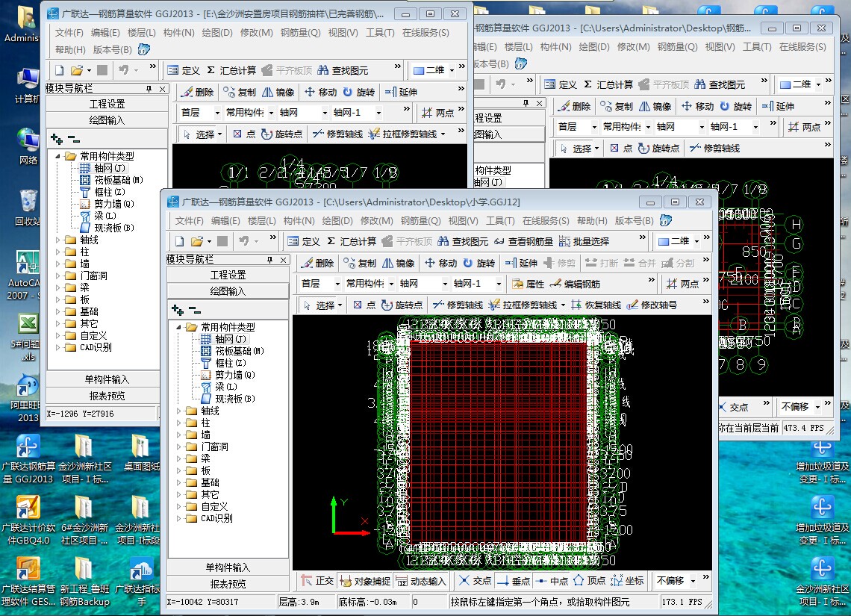The width and height of the screenshot is (851, 616).
Task: Click the online help icon in front window menu bar
Action: point(665,220)
